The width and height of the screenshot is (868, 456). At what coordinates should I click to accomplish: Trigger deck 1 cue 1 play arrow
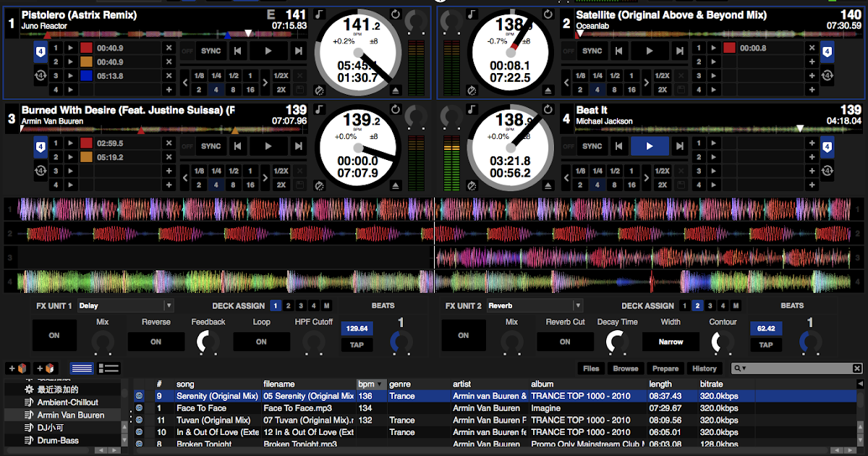70,48
